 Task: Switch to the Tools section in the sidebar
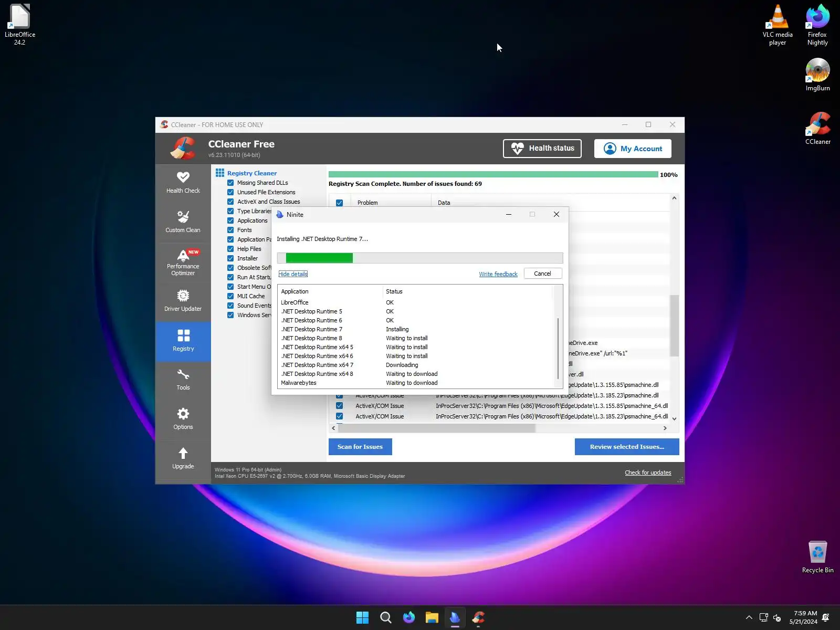coord(183,380)
